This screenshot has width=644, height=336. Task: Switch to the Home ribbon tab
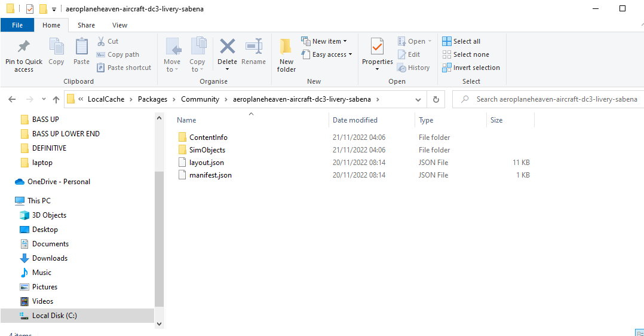tap(51, 25)
